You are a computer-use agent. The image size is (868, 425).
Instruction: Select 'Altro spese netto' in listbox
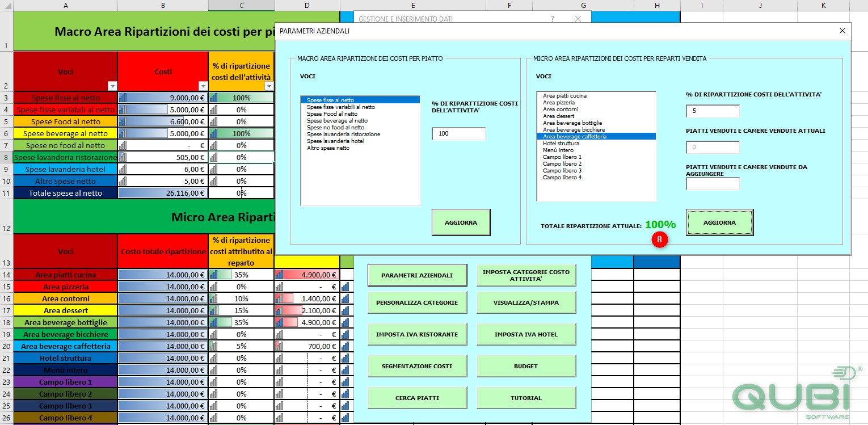[360, 148]
